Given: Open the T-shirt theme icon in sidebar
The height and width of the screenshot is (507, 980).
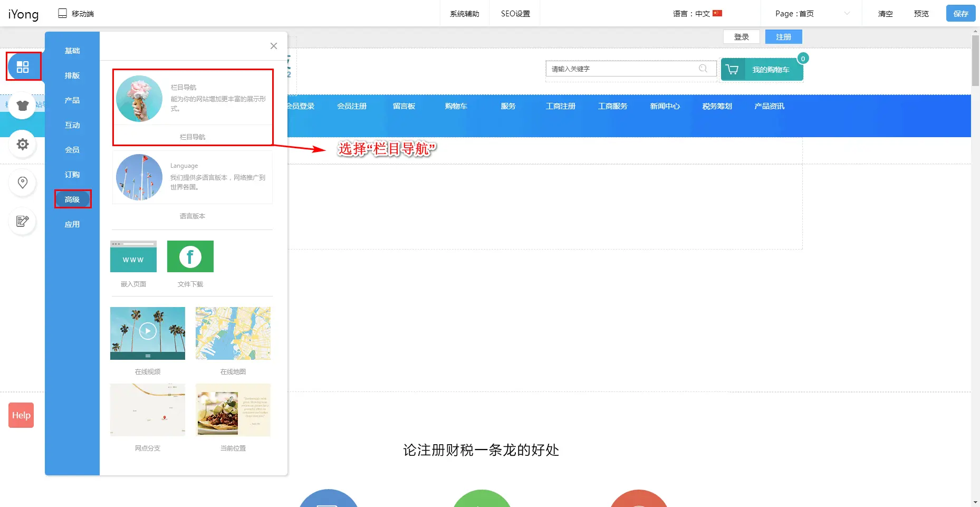Looking at the screenshot, I should tap(23, 106).
